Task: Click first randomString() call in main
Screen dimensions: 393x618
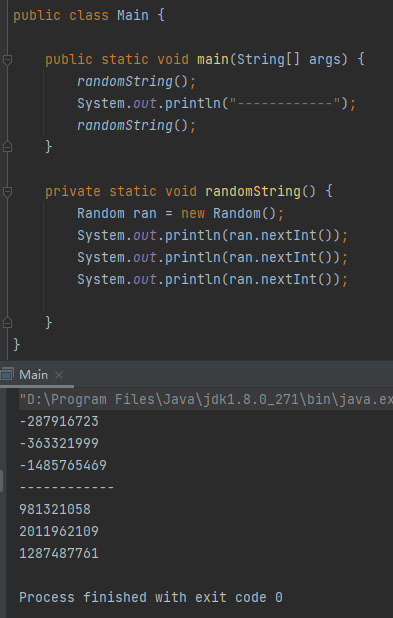Action: [x=136, y=82]
